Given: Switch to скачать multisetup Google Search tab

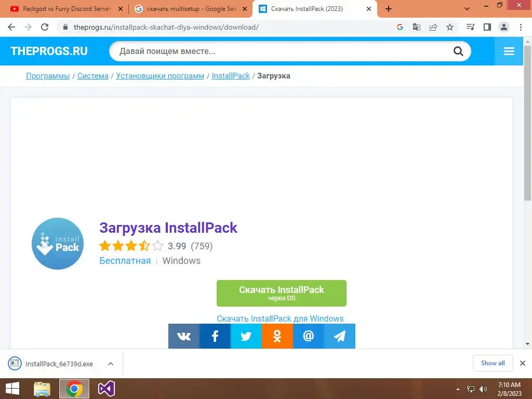Looking at the screenshot, I should [x=191, y=9].
